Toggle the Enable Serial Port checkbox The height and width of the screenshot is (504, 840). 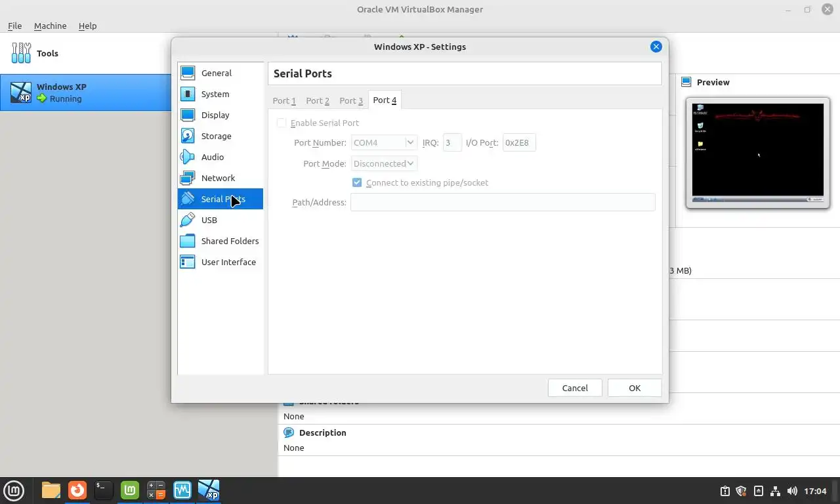click(282, 123)
